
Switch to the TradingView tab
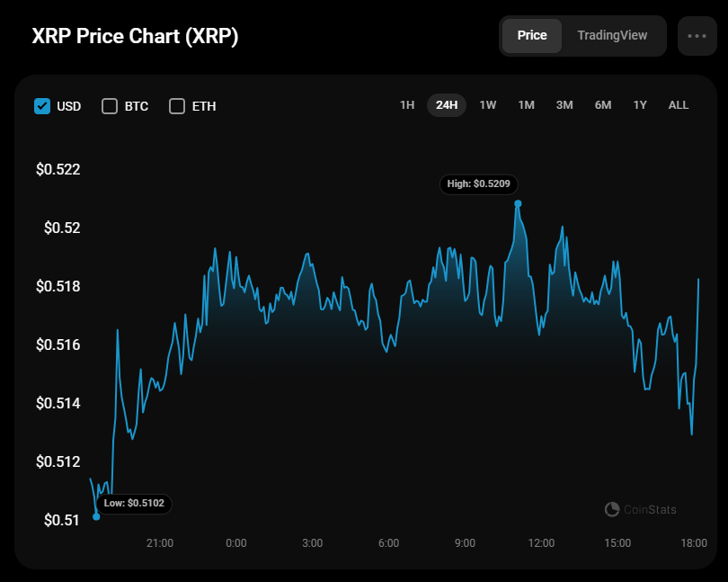[x=612, y=36]
